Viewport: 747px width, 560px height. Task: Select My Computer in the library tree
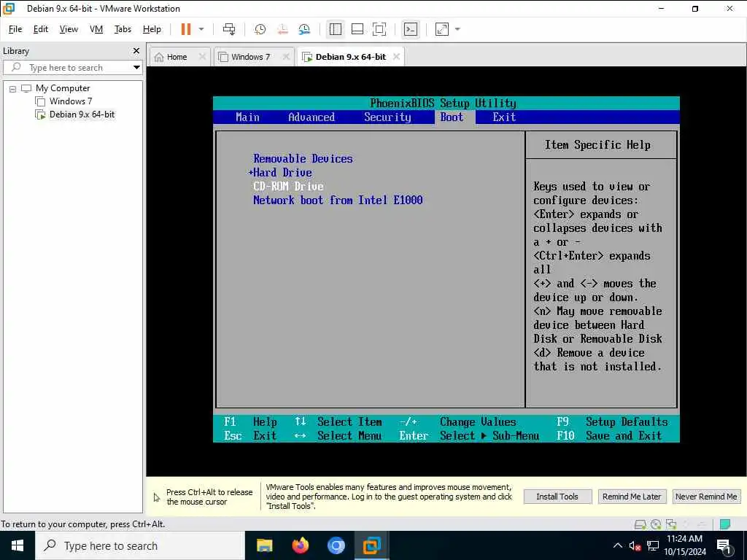tap(63, 88)
